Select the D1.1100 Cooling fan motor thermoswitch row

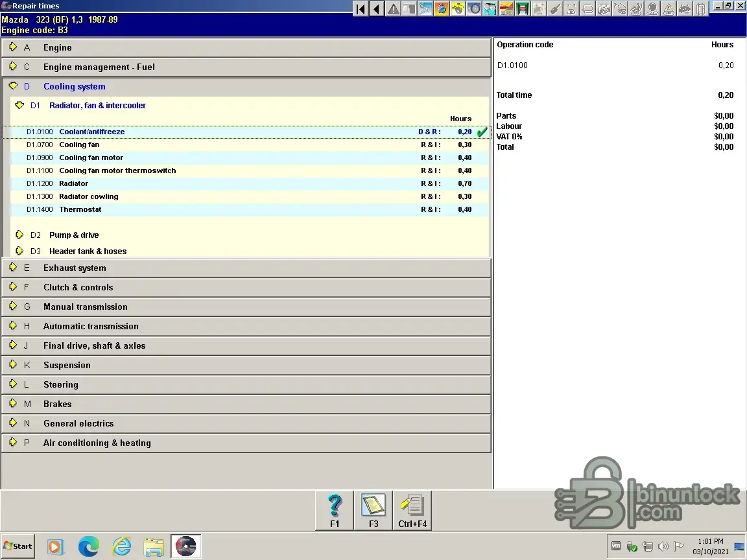coord(250,170)
